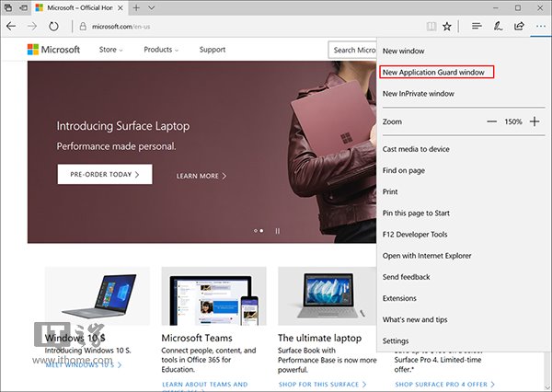Select Pin this page to Start
Viewport: 552px width, 392px height.
pyautogui.click(x=416, y=213)
